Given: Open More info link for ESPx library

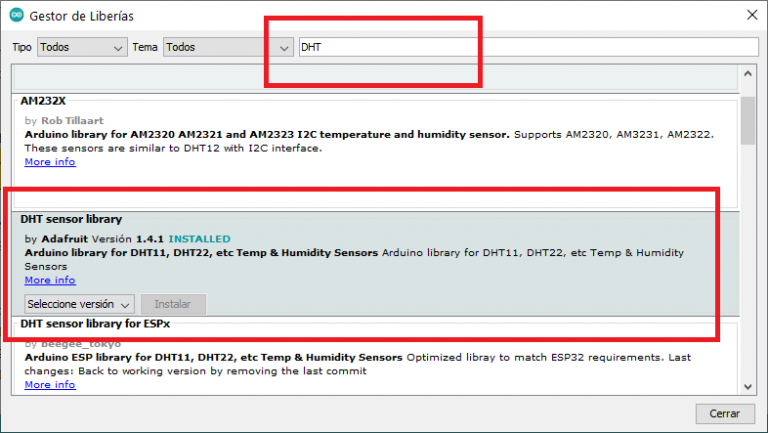Looking at the screenshot, I should [x=50, y=384].
